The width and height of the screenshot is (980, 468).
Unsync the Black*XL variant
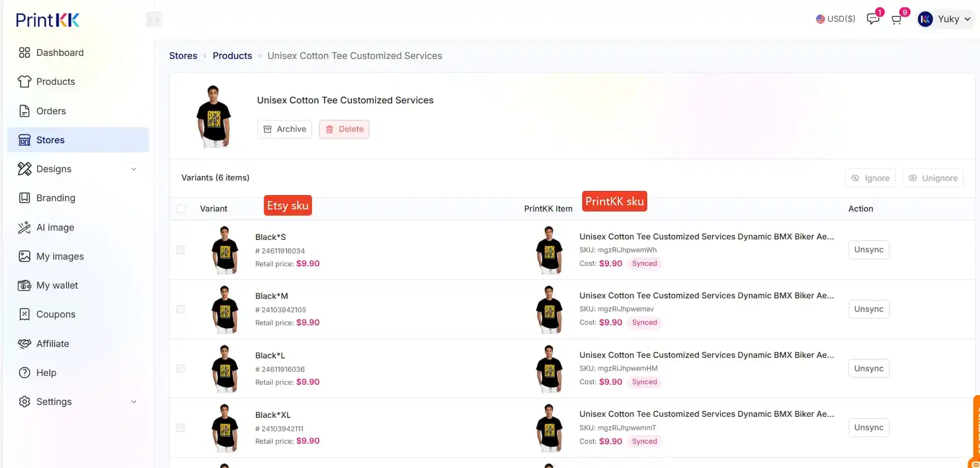tap(869, 428)
